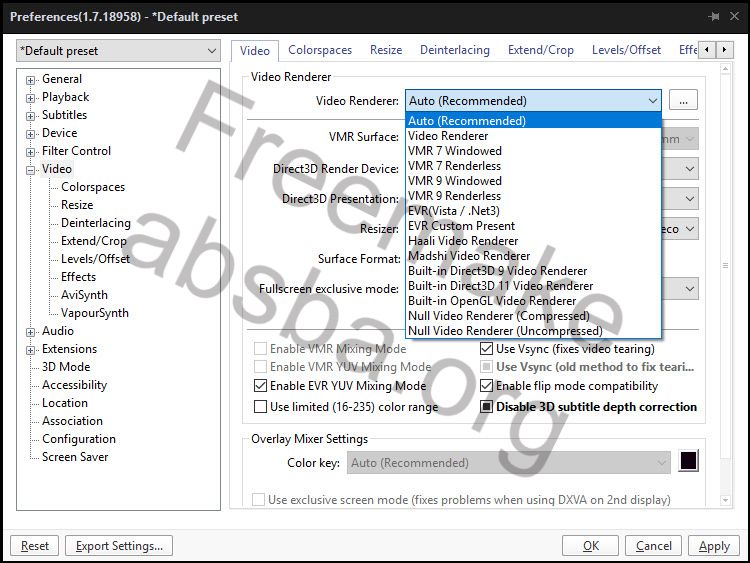Switch to the Colorspaces tab
Viewport: 750px width, 563px height.
coord(320,50)
